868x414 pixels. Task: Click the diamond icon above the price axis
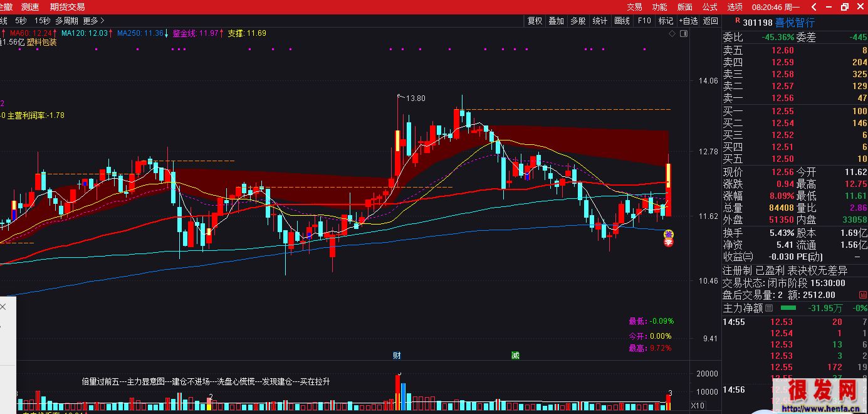(672, 34)
